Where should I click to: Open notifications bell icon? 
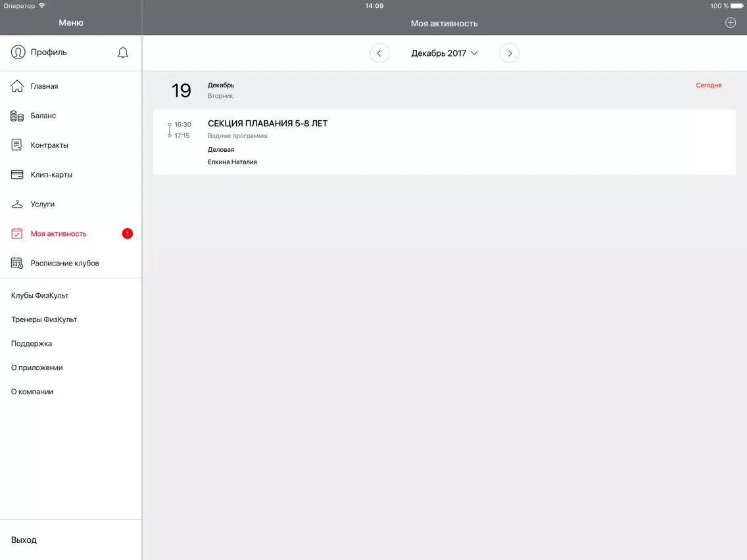click(x=123, y=53)
